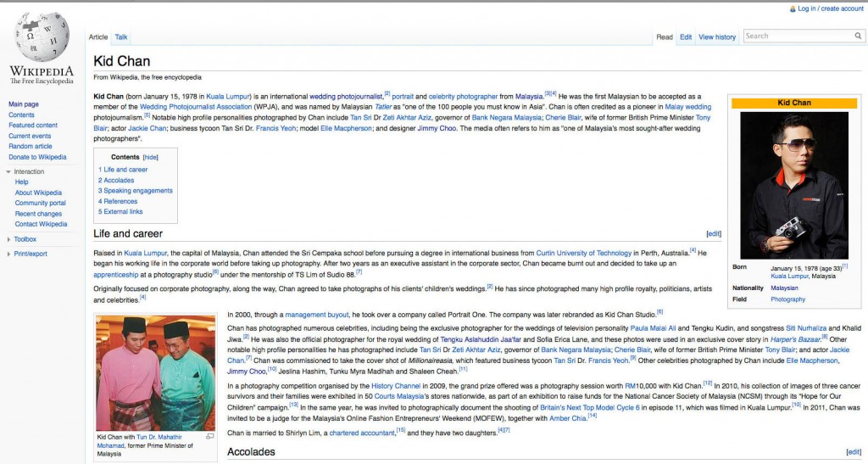Jump to 3 Speaking engagements section
This screenshot has width=868, height=464.
point(136,191)
